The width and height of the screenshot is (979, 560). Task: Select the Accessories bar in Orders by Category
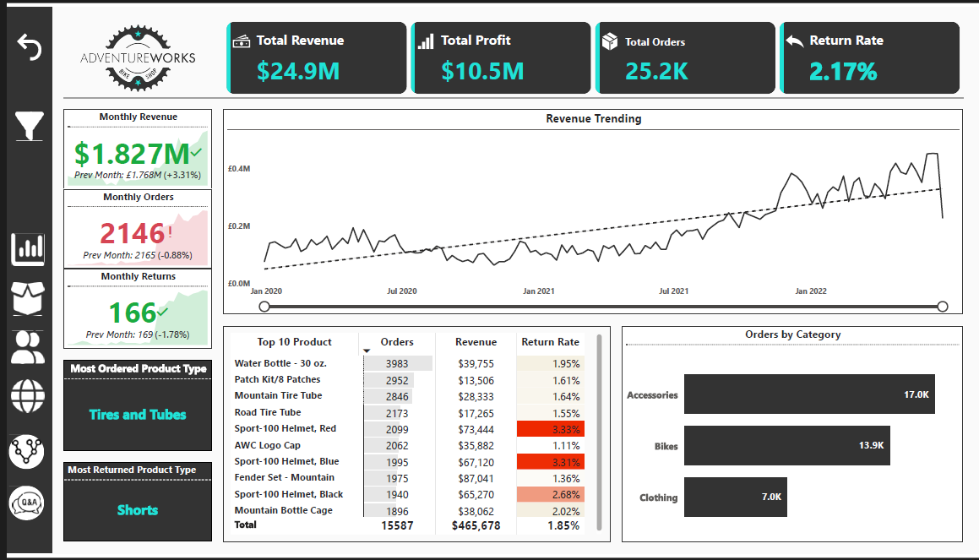(x=808, y=394)
